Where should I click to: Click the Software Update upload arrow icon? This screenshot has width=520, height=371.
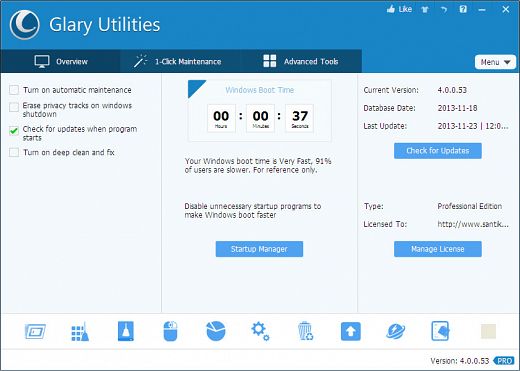point(351,331)
